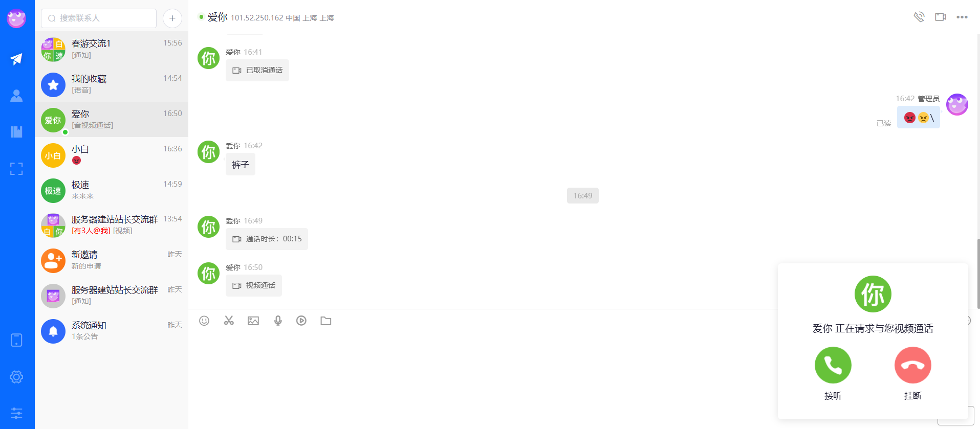Screen dimensions: 980x429
Task: Open the 系统通知 notifications entry
Action: point(112,331)
